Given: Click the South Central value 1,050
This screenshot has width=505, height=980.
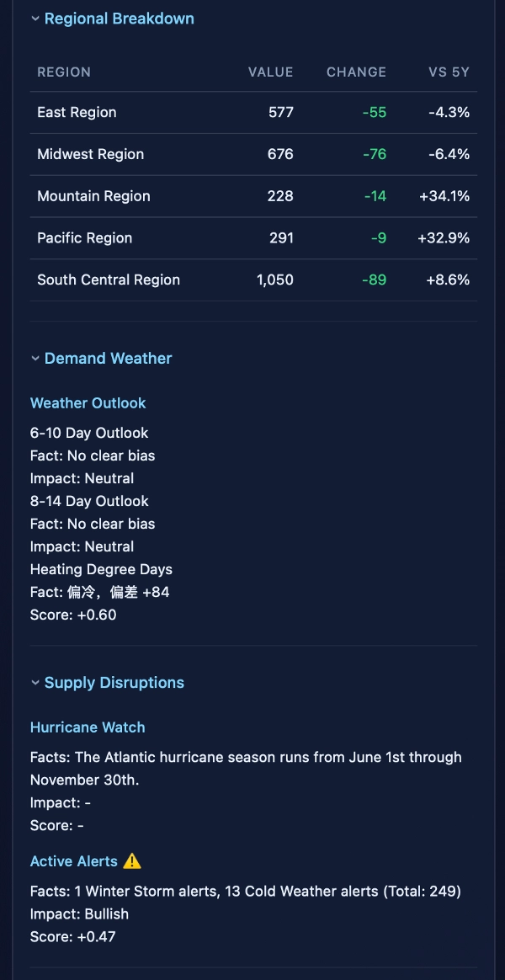Looking at the screenshot, I should [275, 280].
